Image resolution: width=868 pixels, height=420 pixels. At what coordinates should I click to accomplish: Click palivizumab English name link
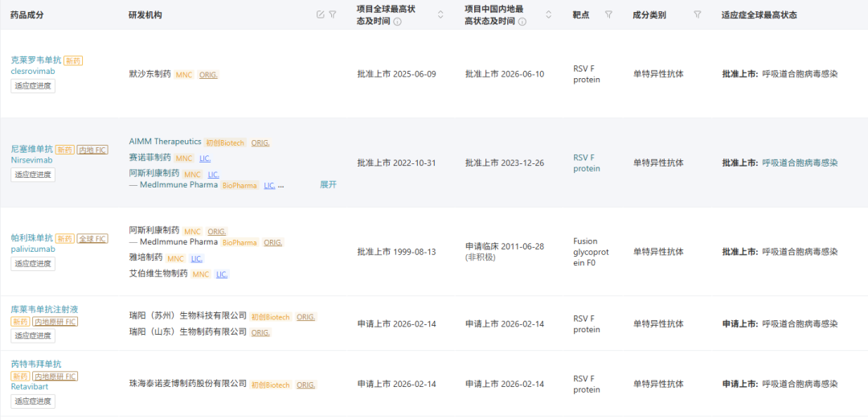tap(33, 249)
